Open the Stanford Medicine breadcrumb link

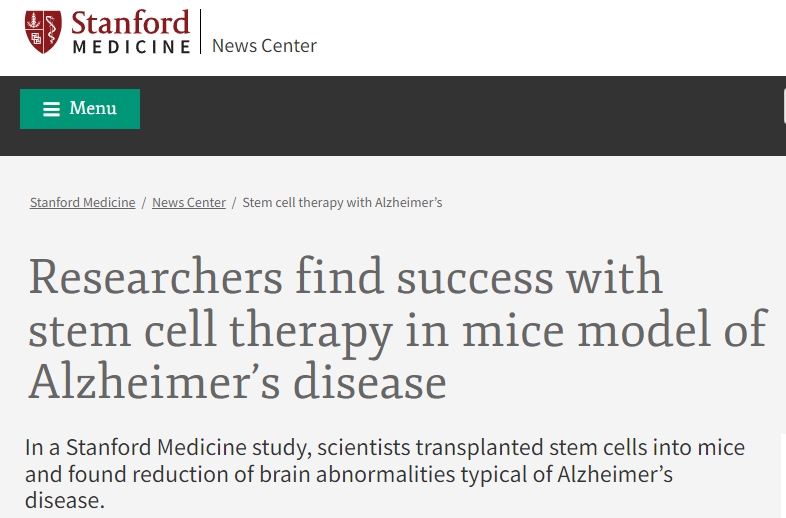click(x=82, y=202)
